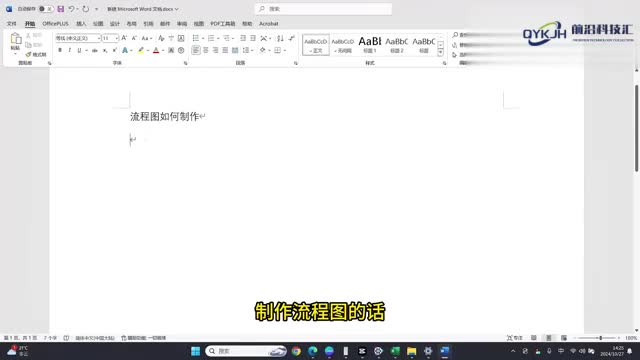Screen dimensions: 640x360
Task: Click the Format Painter brush button
Action: 36,54
